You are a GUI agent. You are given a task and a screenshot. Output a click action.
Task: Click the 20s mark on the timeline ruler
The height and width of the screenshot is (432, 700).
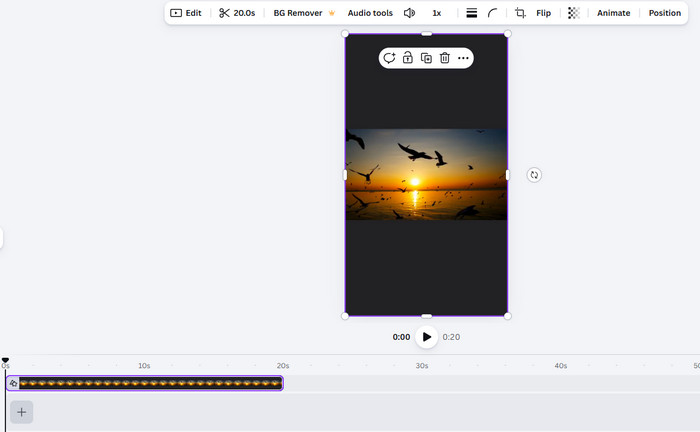point(283,366)
